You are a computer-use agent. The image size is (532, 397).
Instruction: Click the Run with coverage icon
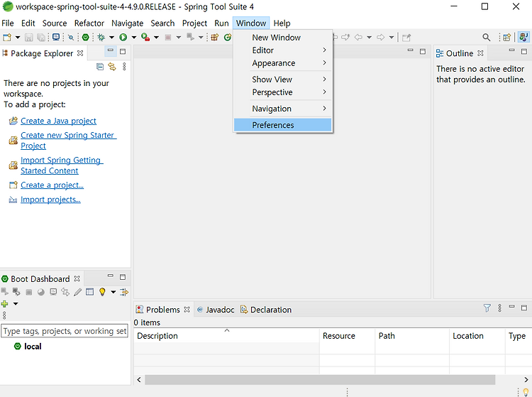(145, 38)
